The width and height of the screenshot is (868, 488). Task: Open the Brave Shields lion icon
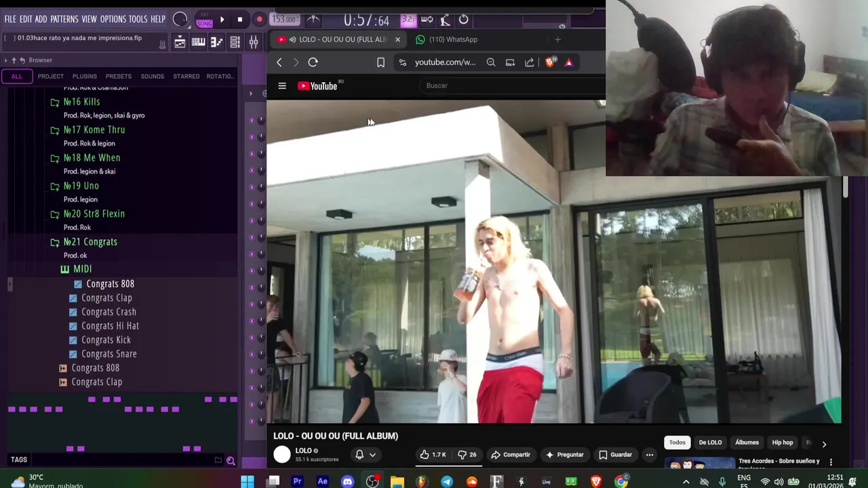click(550, 62)
